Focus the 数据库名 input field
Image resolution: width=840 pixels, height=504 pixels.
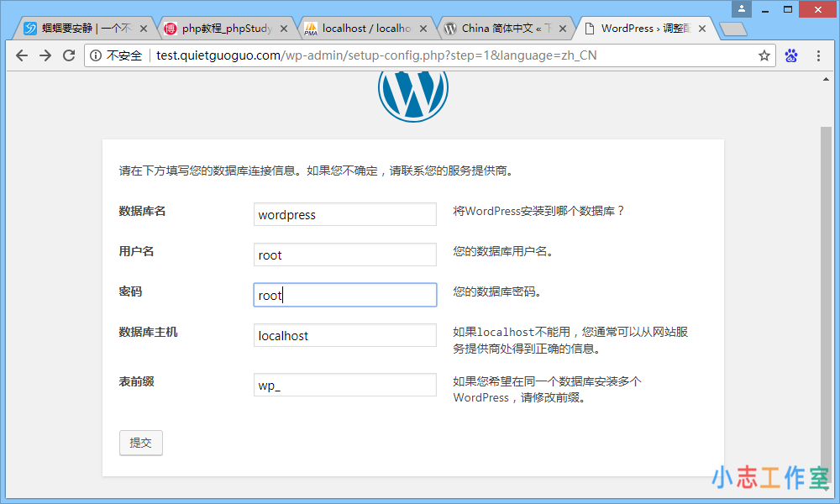(344, 214)
